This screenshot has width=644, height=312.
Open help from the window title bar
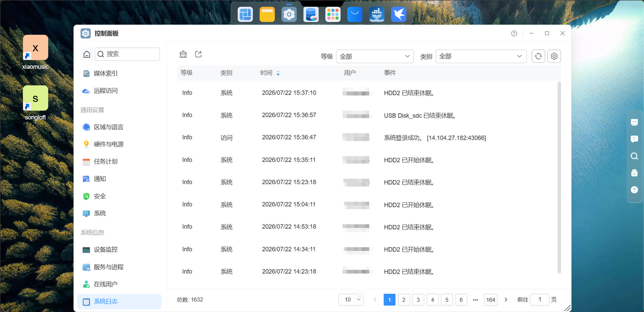point(514,34)
